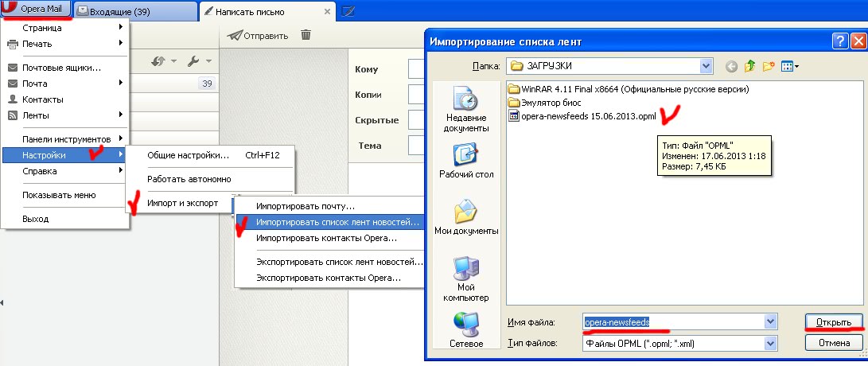Go to Мои документы in places bar
The height and width of the screenshot is (366, 868).
pyautogui.click(x=467, y=217)
